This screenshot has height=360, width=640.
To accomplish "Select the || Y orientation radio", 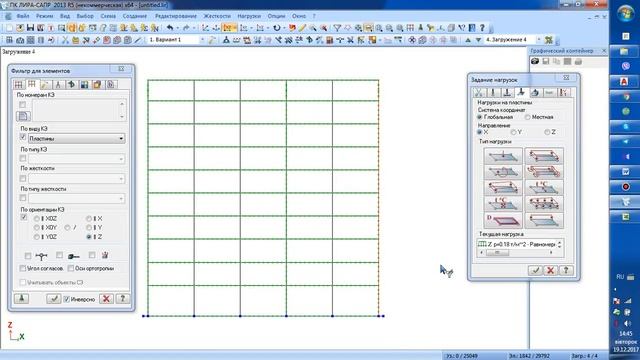I will click(89, 228).
